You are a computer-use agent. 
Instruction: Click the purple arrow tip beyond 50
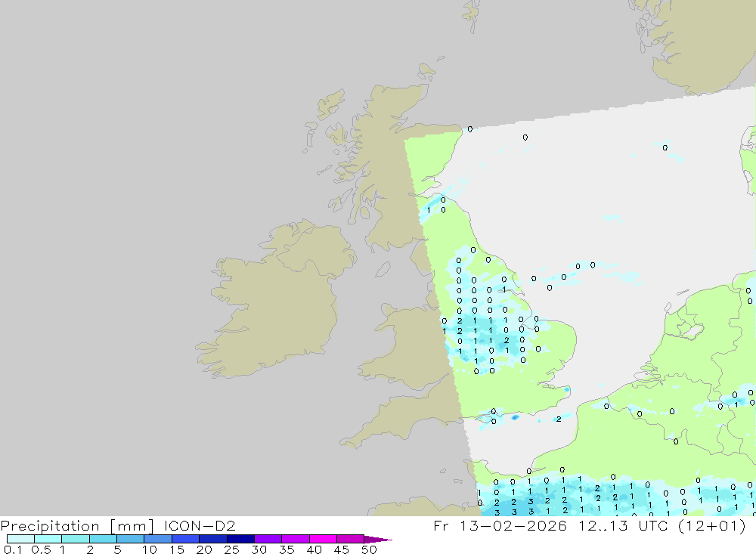point(378,539)
